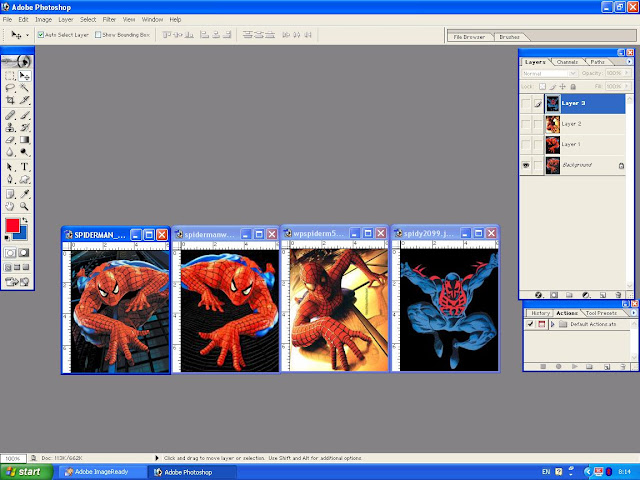Toggle dialog box for Default Actions
Image resolution: width=640 pixels, height=480 pixels.
click(x=542, y=324)
